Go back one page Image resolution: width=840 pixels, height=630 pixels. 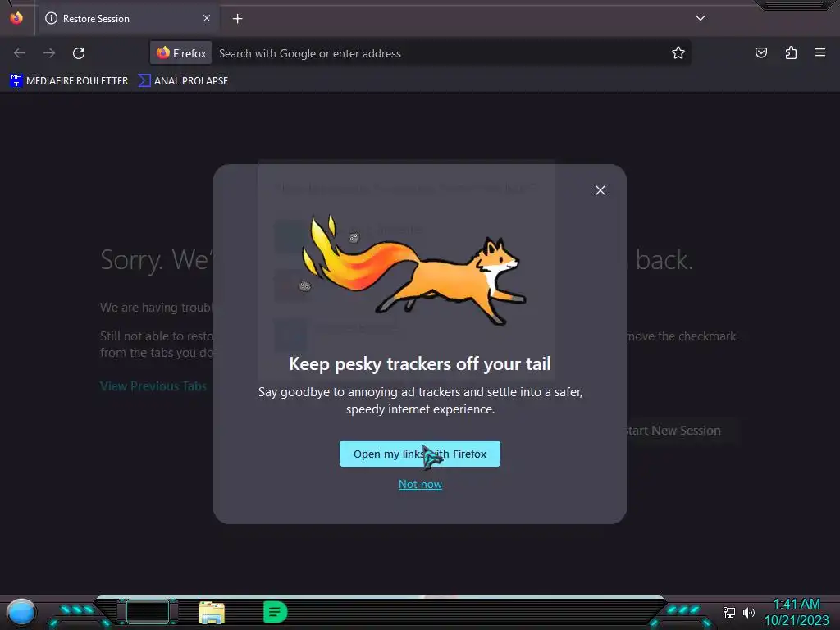(x=20, y=53)
